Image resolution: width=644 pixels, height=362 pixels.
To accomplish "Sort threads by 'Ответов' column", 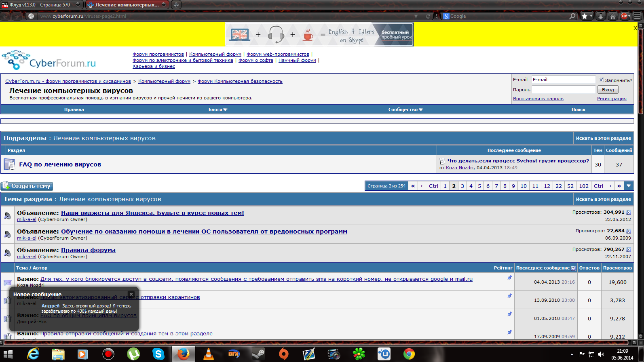I will [x=589, y=268].
